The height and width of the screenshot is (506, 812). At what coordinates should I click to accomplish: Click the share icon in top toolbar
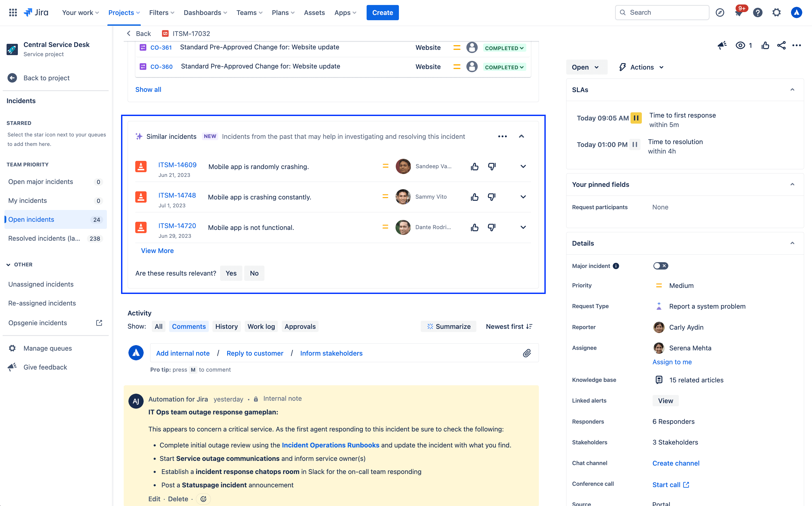point(781,45)
